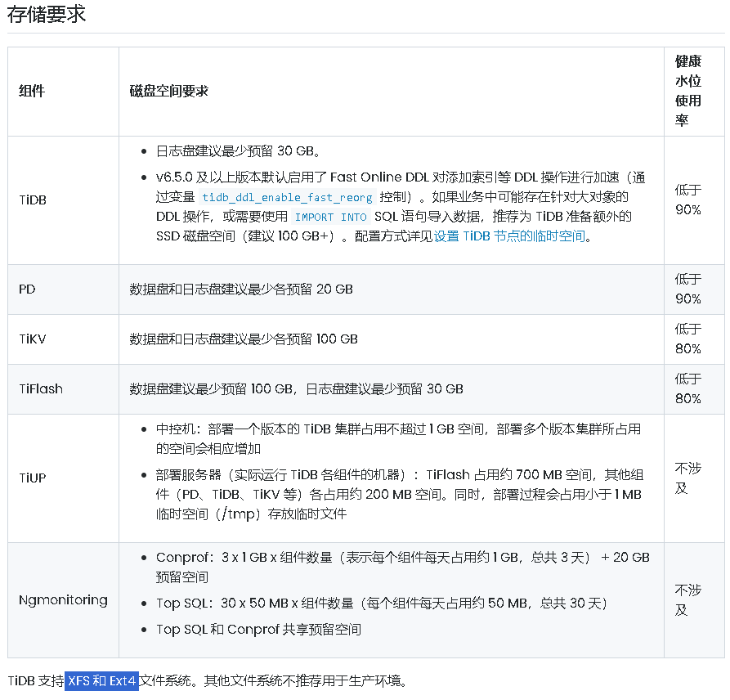The height and width of the screenshot is (700, 730).
Task: Click the Ngmonitoring row label
Action: click(x=63, y=600)
